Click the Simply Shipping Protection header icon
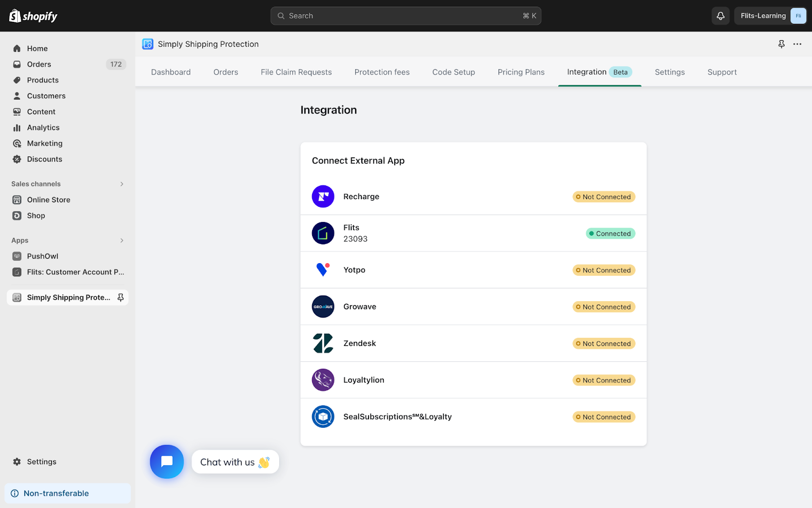The width and height of the screenshot is (812, 508). (x=148, y=44)
